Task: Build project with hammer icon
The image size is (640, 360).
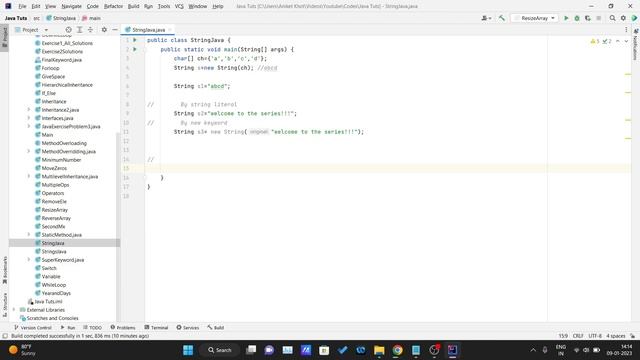Action: coord(502,18)
